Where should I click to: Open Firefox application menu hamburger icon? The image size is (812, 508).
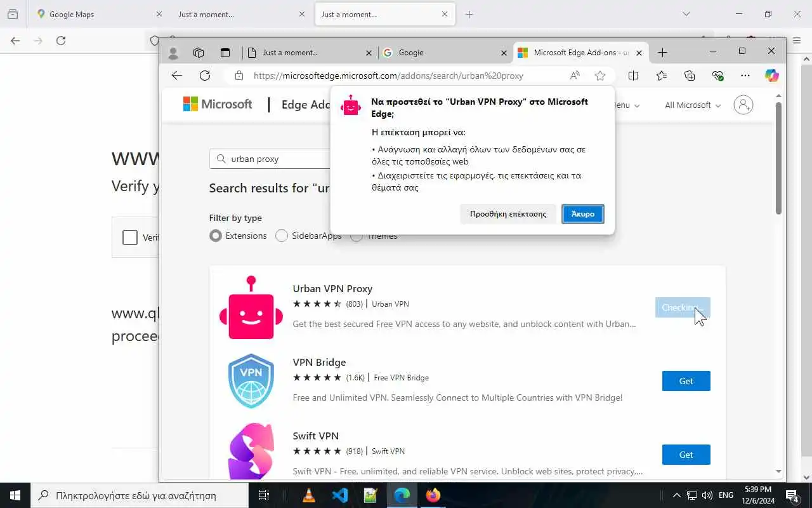[797, 41]
